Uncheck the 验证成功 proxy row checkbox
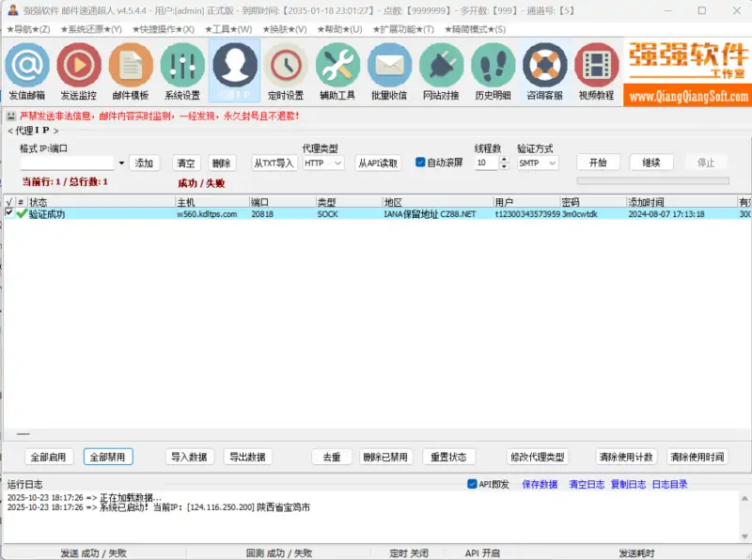 pyautogui.click(x=8, y=213)
